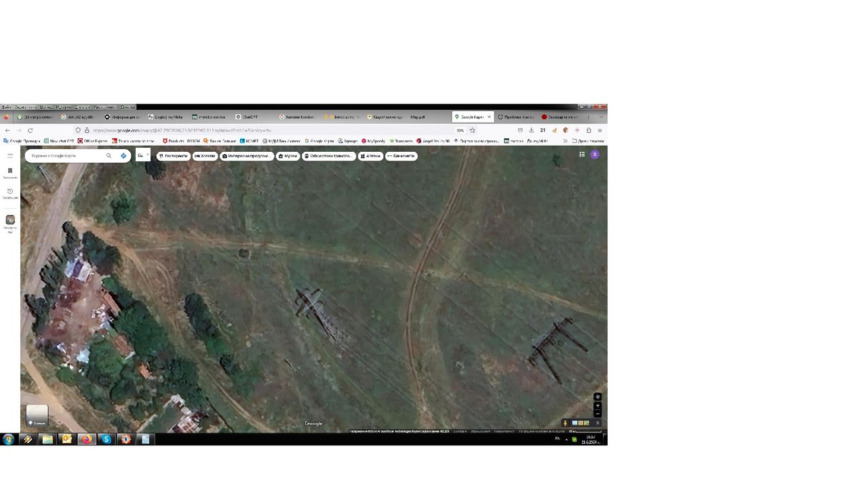
Task: Bookmark this page with the star
Action: pos(473,130)
